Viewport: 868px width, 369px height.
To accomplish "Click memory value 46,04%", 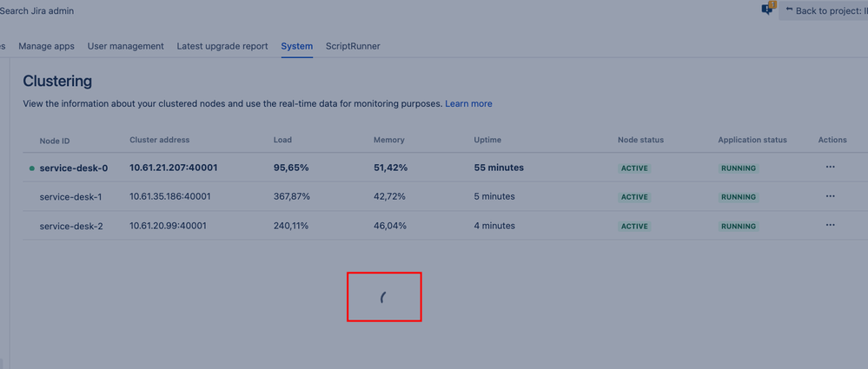I will pos(390,226).
